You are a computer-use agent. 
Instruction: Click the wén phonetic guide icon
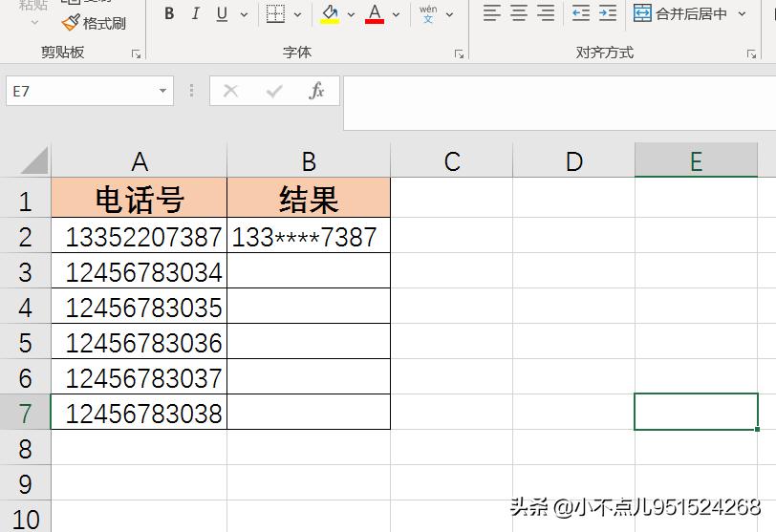point(428,13)
